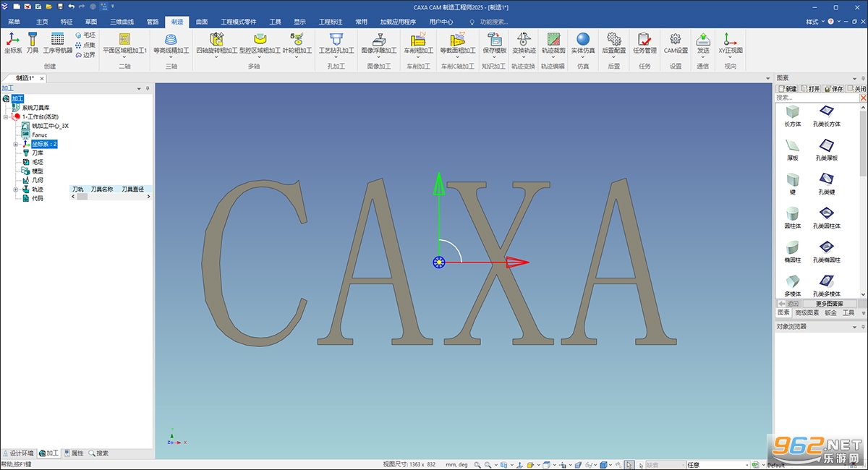Open 后置配置 post configuration
Viewport: 868px width, 470px height.
[x=614, y=43]
